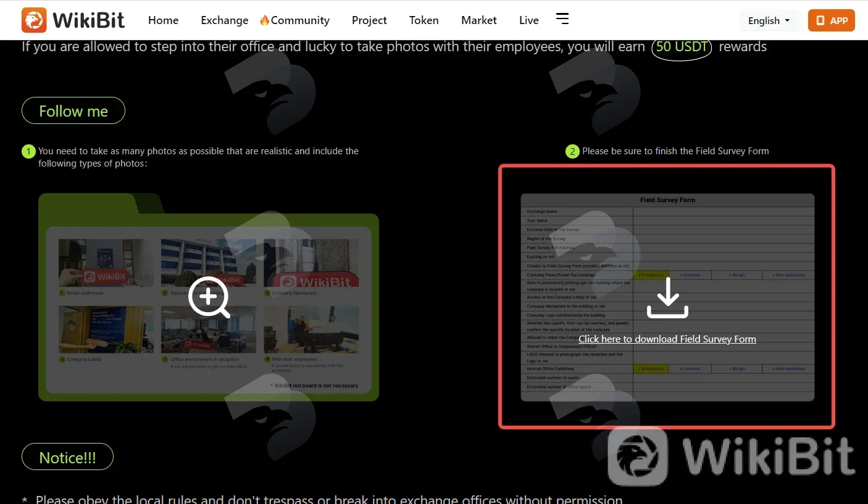Image resolution: width=868 pixels, height=504 pixels.
Task: Click the phone icon on APP button
Action: [x=820, y=20]
